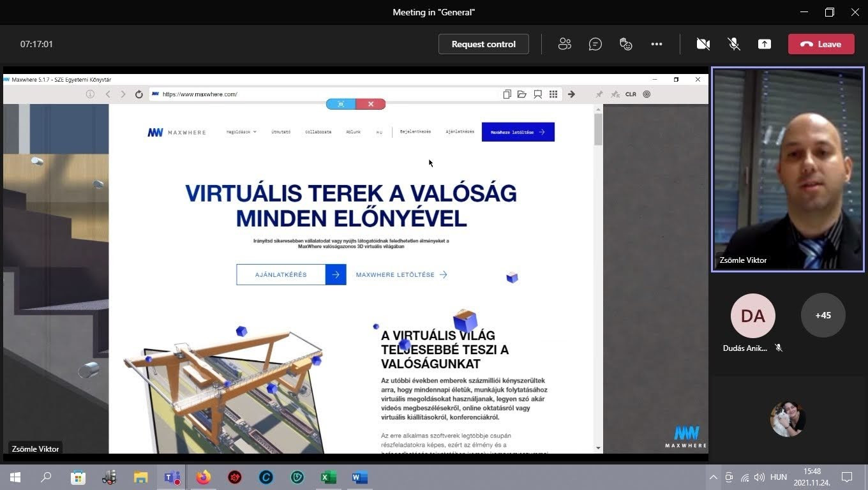
Task: Open the 15:48 clock and calendar
Action: coord(812,477)
